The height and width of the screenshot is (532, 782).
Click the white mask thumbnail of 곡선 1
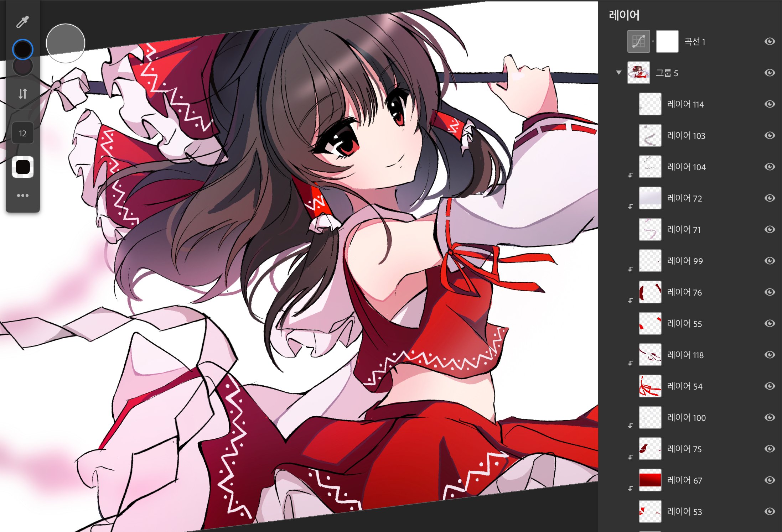point(667,42)
